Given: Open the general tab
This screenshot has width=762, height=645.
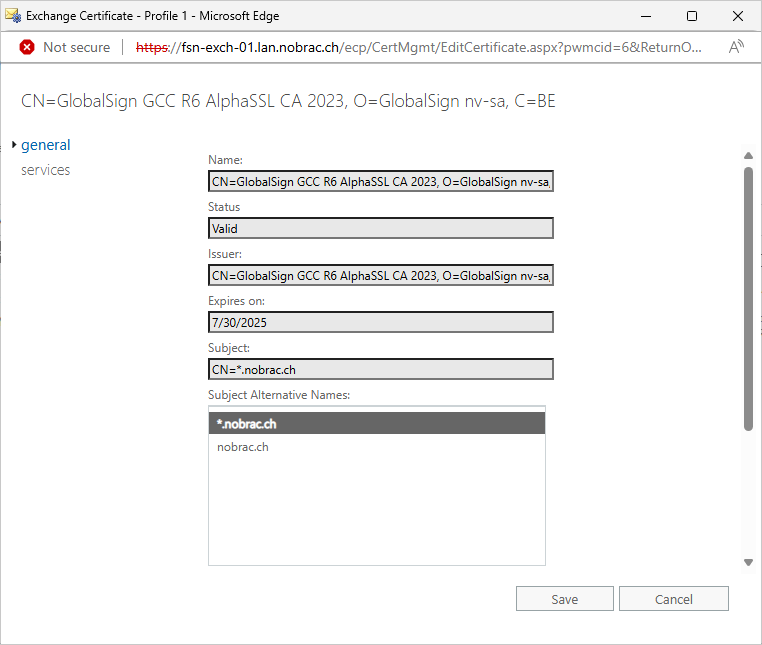Looking at the screenshot, I should (x=46, y=145).
